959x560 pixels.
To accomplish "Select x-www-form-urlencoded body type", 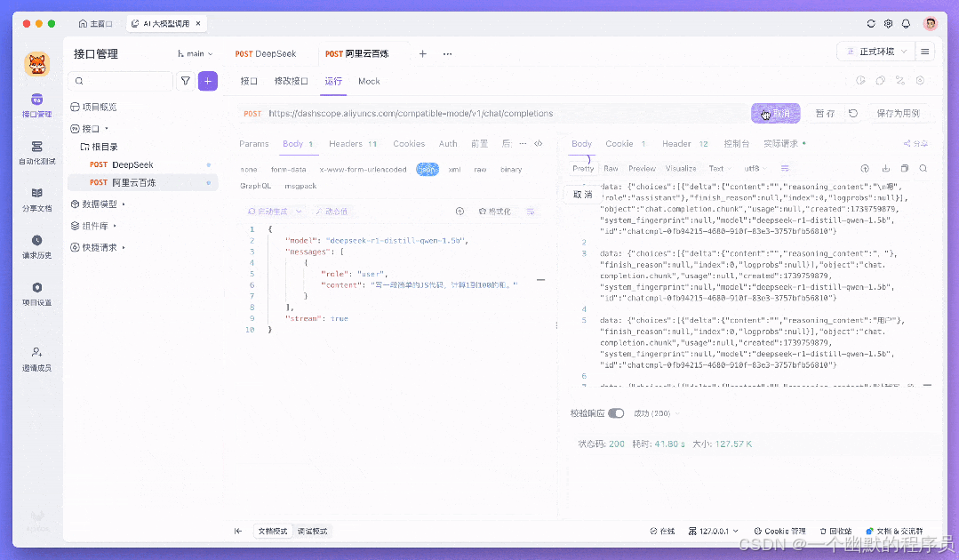I will click(x=363, y=170).
